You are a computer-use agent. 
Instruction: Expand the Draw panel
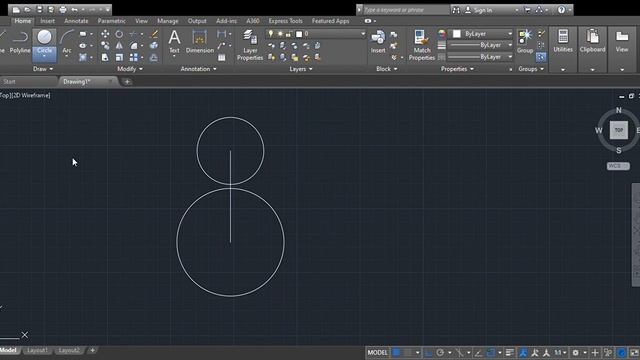[43, 69]
